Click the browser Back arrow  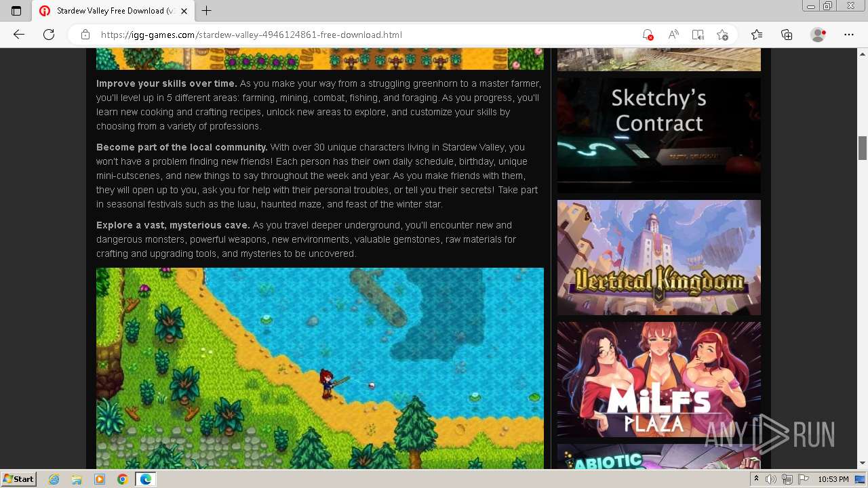pyautogui.click(x=19, y=35)
